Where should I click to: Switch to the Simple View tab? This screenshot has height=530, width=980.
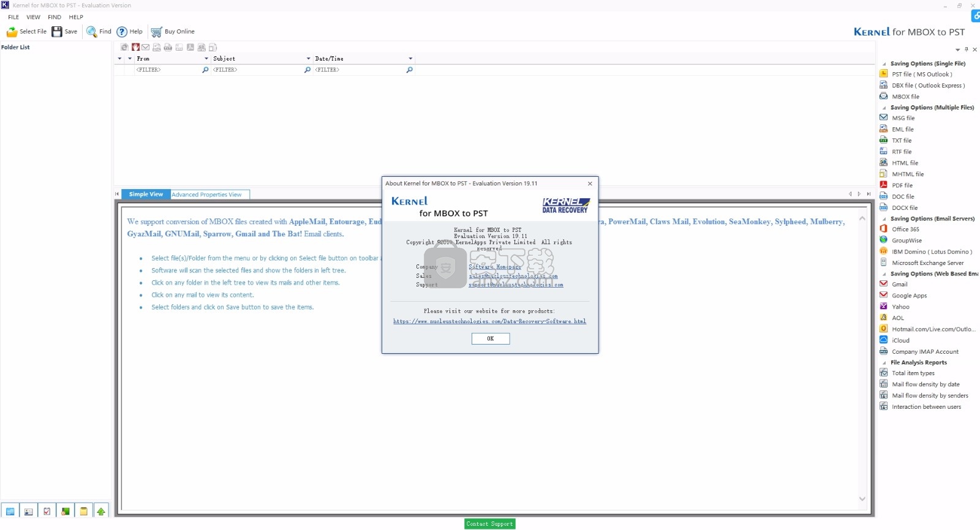[146, 195]
